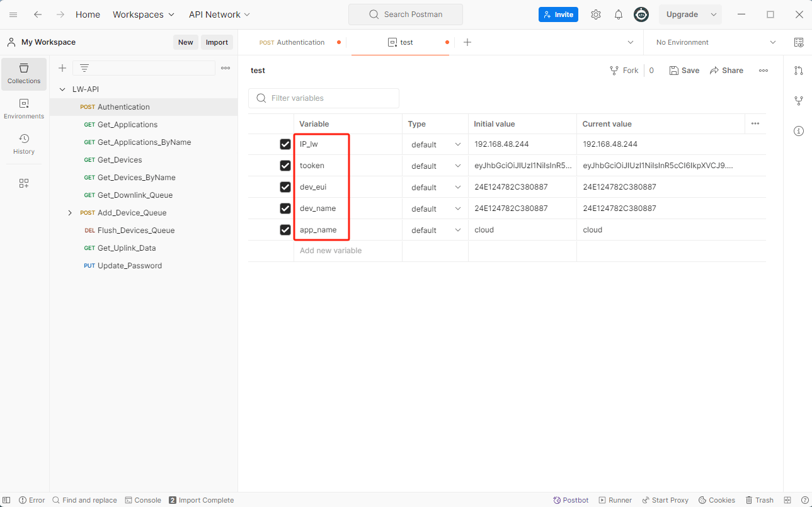Uncheck the tooken variable checkbox
This screenshot has width=812, height=507.
(285, 166)
